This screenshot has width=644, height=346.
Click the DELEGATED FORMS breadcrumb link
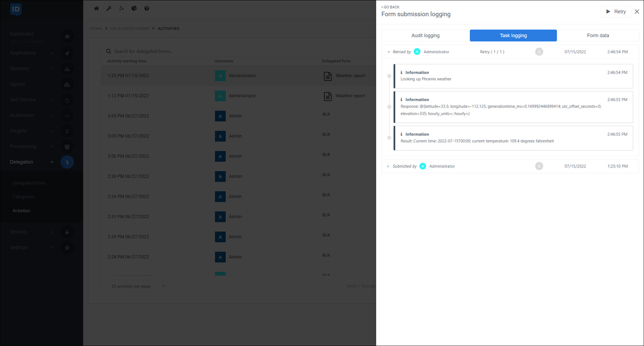coord(130,28)
